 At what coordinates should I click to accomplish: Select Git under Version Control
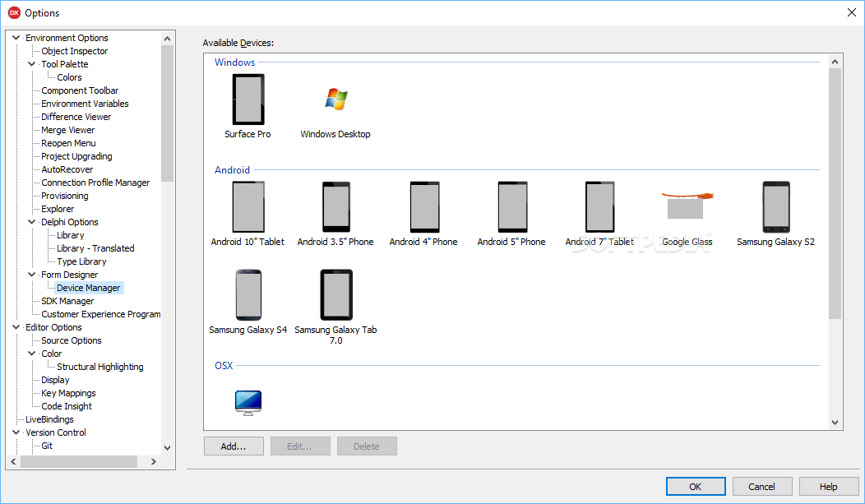47,446
